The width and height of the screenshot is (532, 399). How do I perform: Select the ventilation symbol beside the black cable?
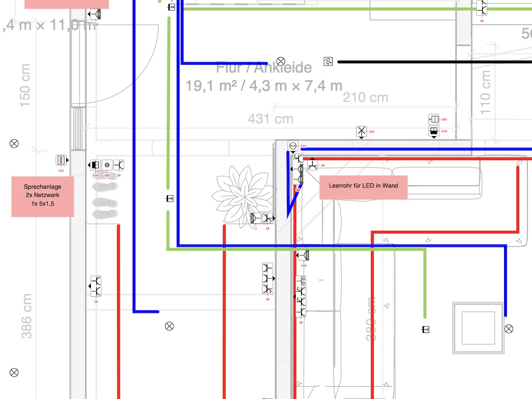coord(328,62)
